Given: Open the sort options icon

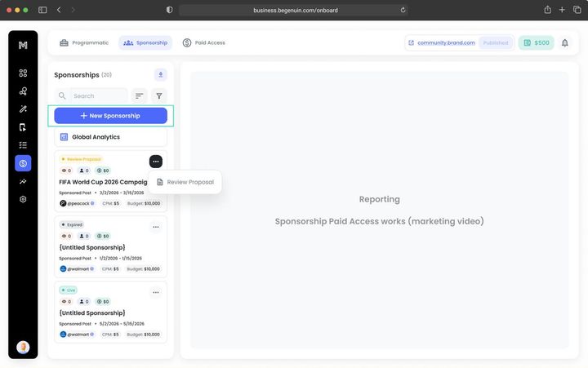Looking at the screenshot, I should (139, 96).
